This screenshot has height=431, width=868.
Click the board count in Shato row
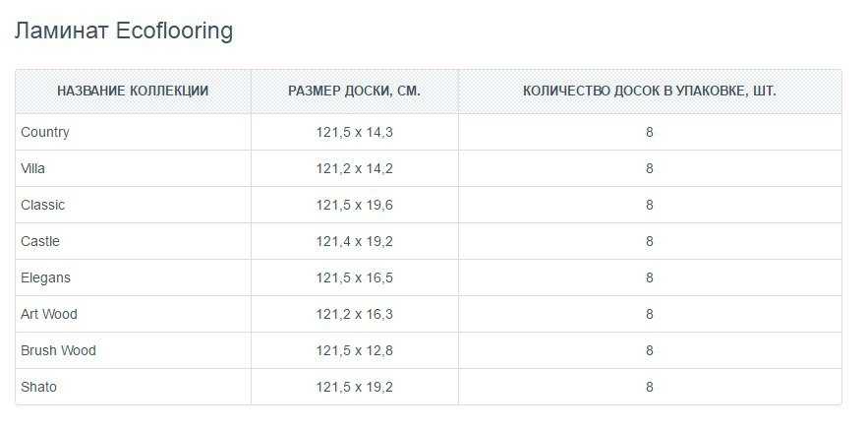tap(650, 387)
